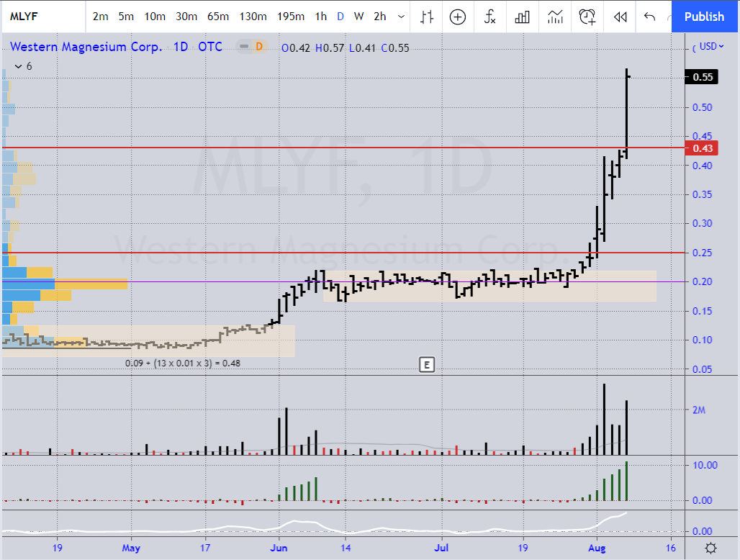Open the Indicators fx menu
Image resolution: width=740 pixels, height=560 pixels.
(x=490, y=17)
